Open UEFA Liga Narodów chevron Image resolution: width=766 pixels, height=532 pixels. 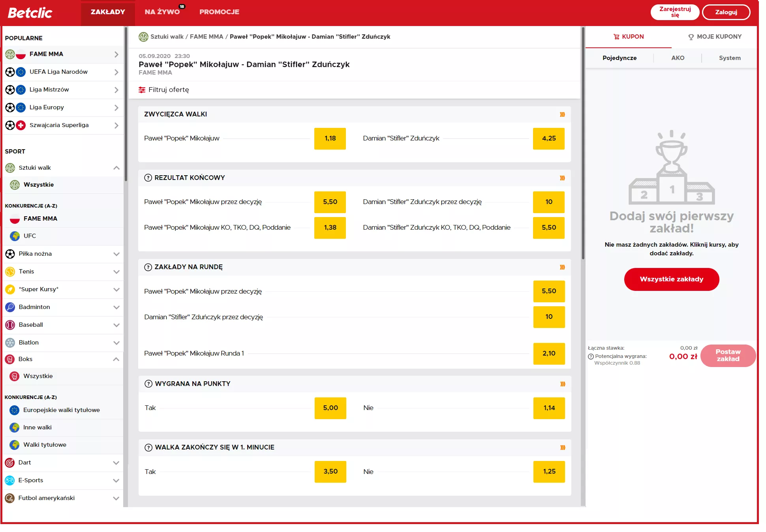(116, 72)
